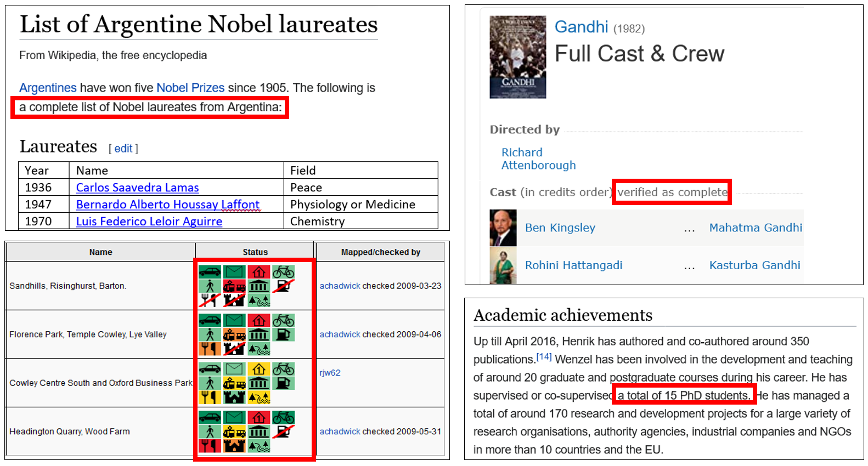This screenshot has height=466, width=868.
Task: Click the car icon in the Sandhills row
Action: 210,272
